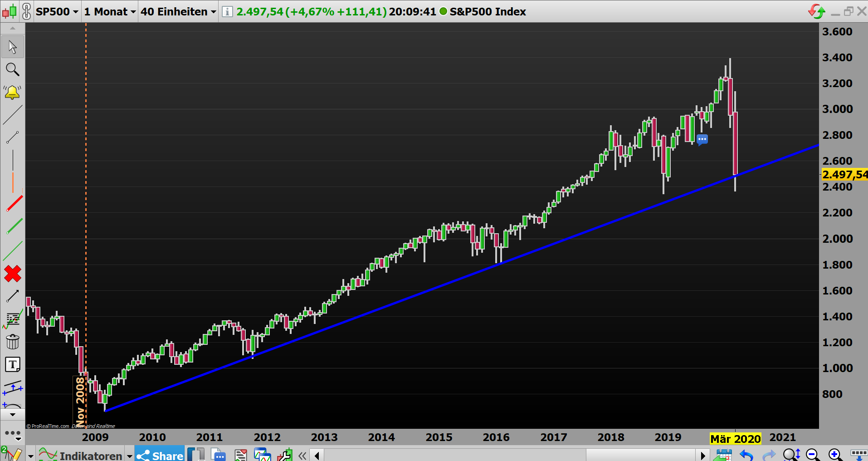
Task: Click the blue comment bubble on the chart
Action: (x=702, y=139)
